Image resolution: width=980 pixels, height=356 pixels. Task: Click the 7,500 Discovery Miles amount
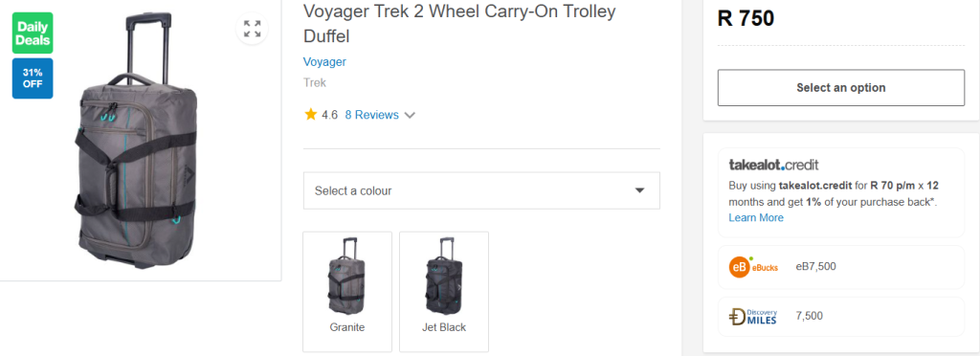[809, 316]
